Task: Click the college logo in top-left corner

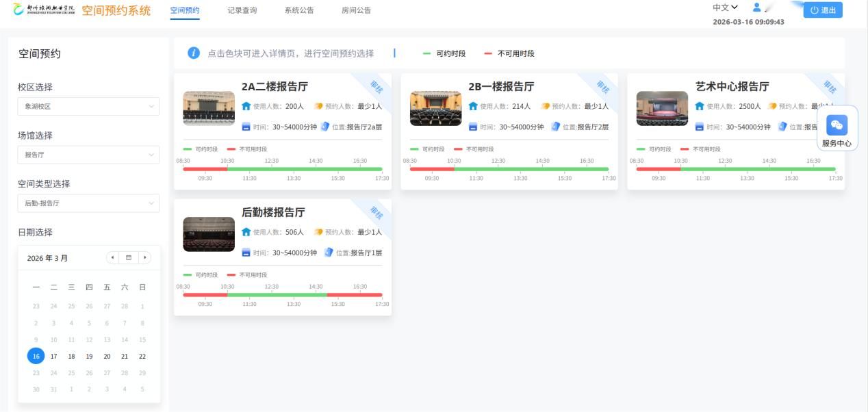Action: pyautogui.click(x=44, y=10)
